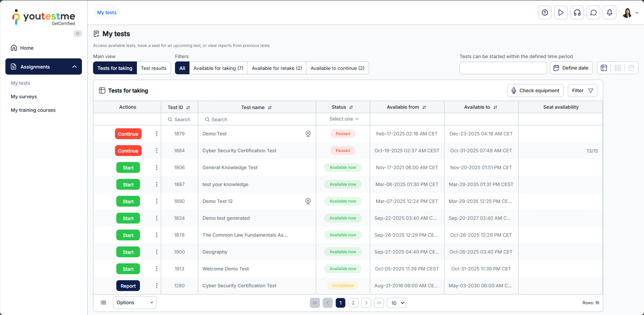644x315 pixels.
Task: Switch to calendar view
Action: (631, 68)
